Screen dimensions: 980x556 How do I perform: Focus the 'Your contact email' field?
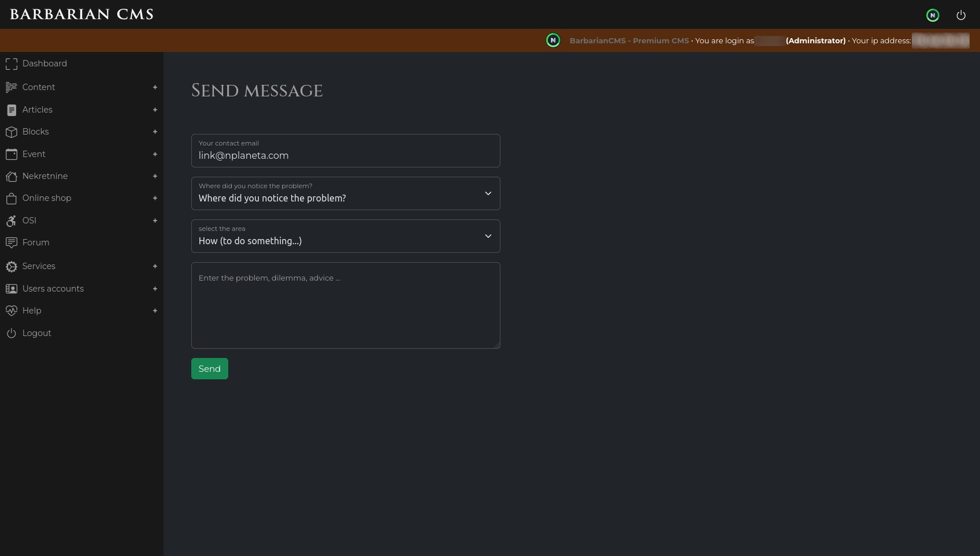tap(346, 151)
